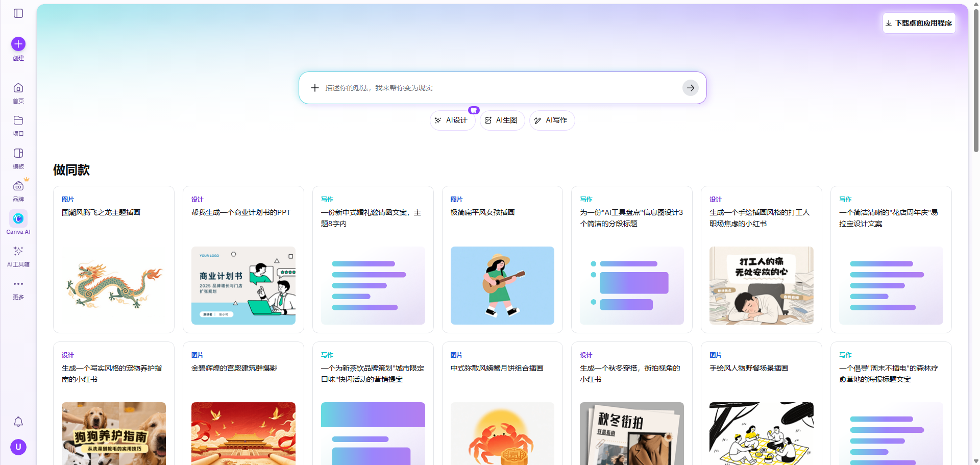Open the user avatar at bottom left

18,447
